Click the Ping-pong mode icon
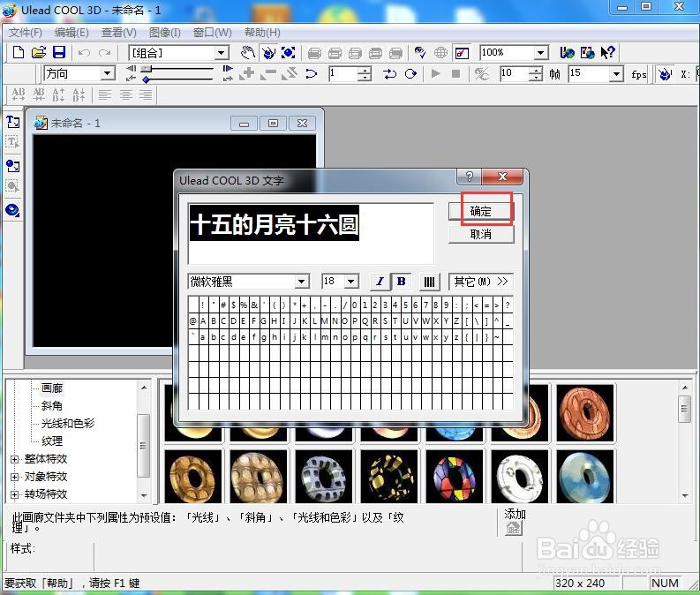This screenshot has width=700, height=595. pos(410,73)
